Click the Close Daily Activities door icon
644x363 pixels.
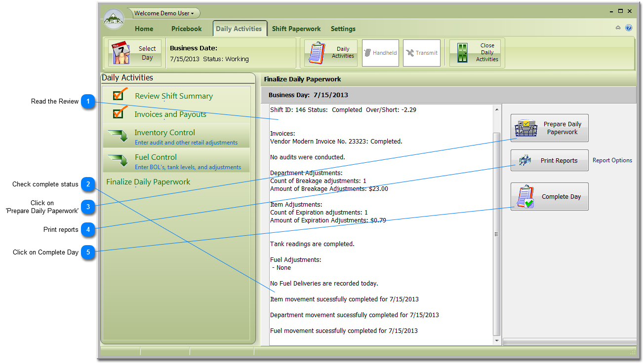tap(462, 53)
